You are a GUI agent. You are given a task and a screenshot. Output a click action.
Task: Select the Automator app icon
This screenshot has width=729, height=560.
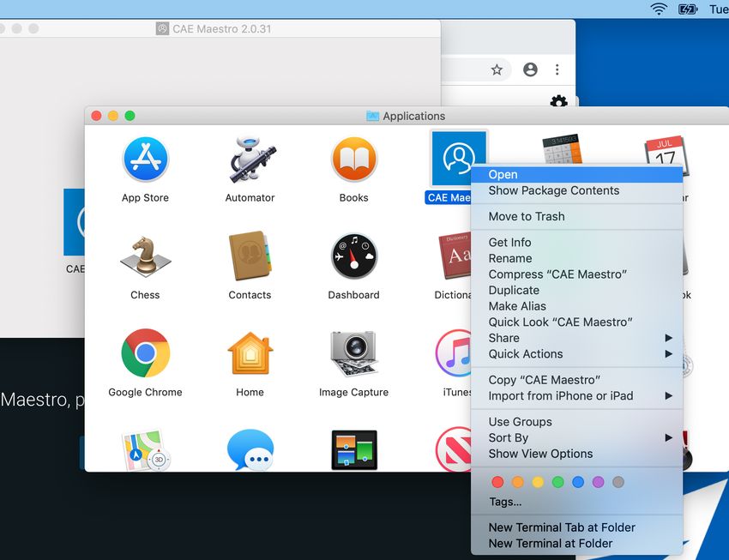[x=251, y=159]
